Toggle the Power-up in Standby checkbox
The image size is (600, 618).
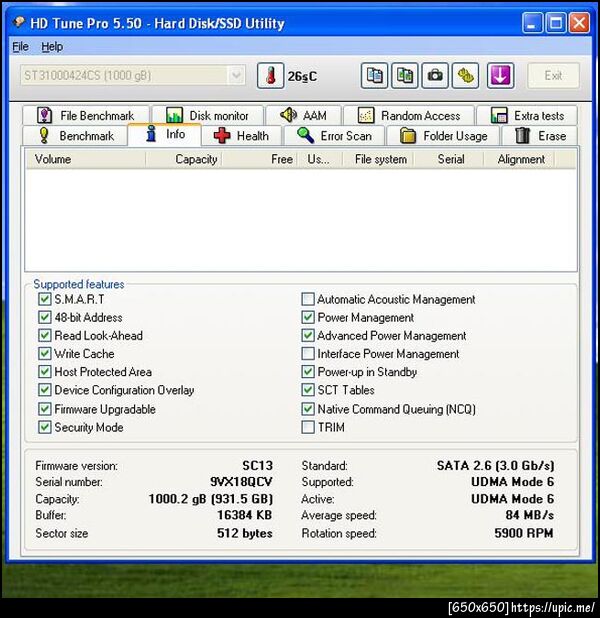coord(308,372)
